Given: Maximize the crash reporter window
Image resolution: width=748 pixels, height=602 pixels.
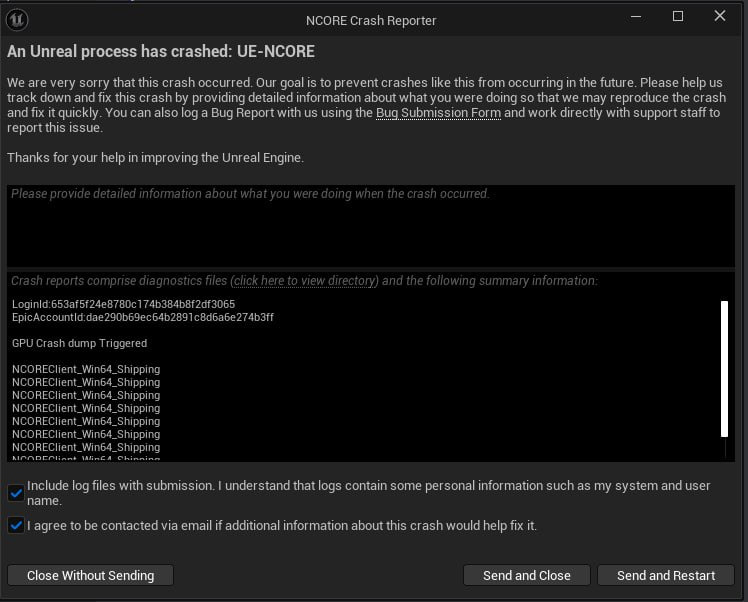Looking at the screenshot, I should click(x=678, y=17).
